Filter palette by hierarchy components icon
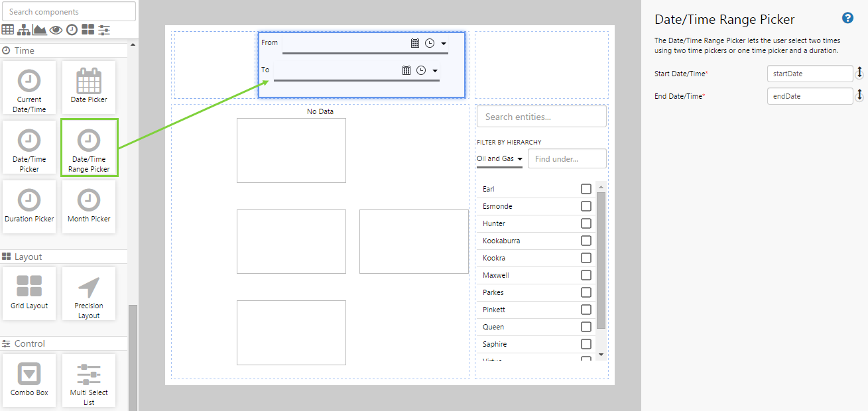This screenshot has width=868, height=411. (24, 30)
